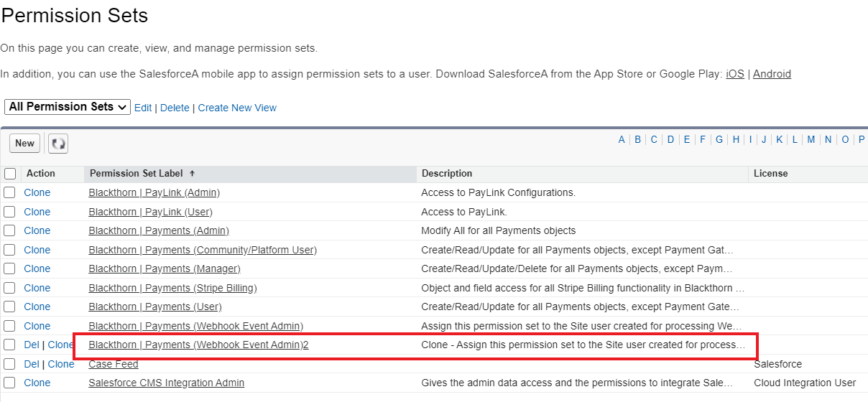Click the Edit view link
The height and width of the screenshot is (402, 868).
click(x=143, y=108)
